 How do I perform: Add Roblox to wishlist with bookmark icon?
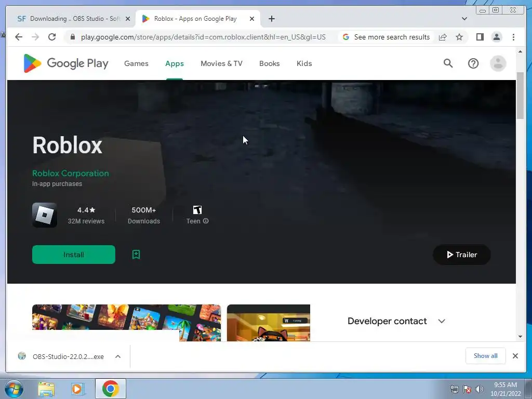point(136,255)
